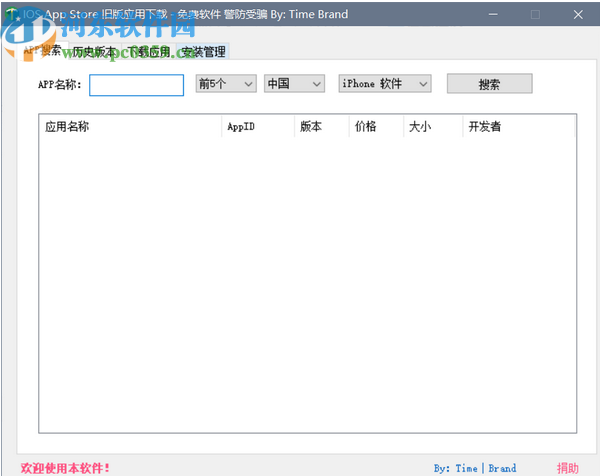The height and width of the screenshot is (476, 600).
Task: Expand the iPhone 软件 type dropdown
Action: click(385, 83)
